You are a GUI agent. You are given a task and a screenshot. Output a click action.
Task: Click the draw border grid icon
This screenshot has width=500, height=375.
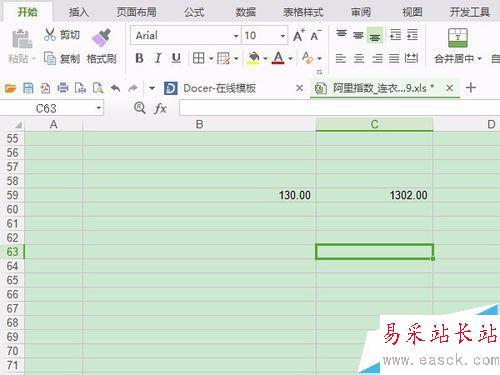(x=223, y=58)
